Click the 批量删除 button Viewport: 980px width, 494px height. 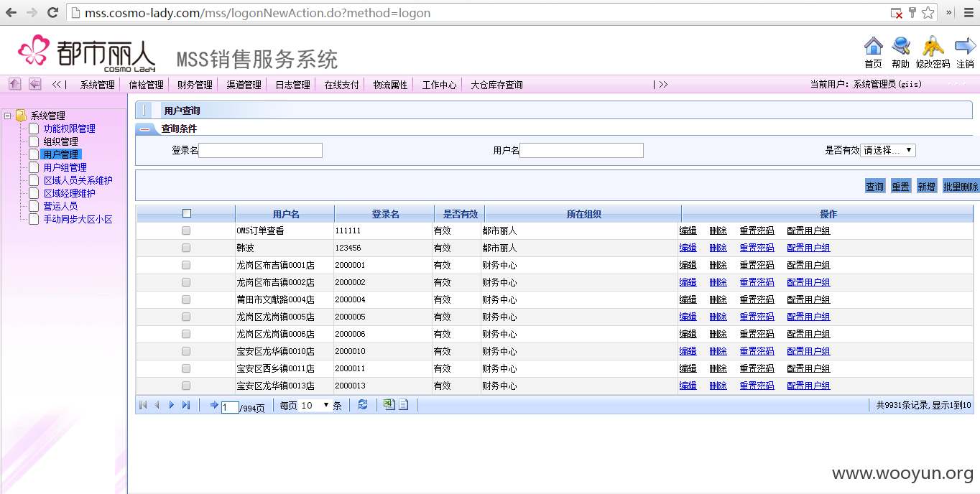coord(961,186)
